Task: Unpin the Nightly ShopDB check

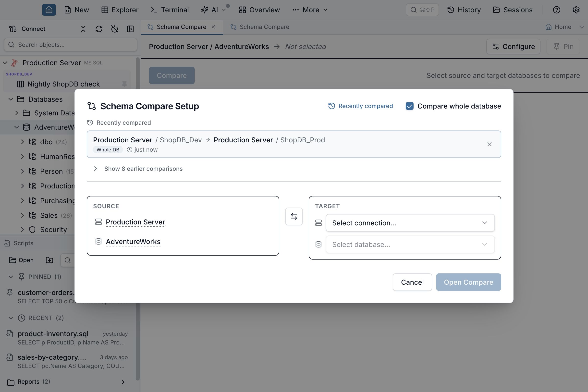Action: pos(124,84)
